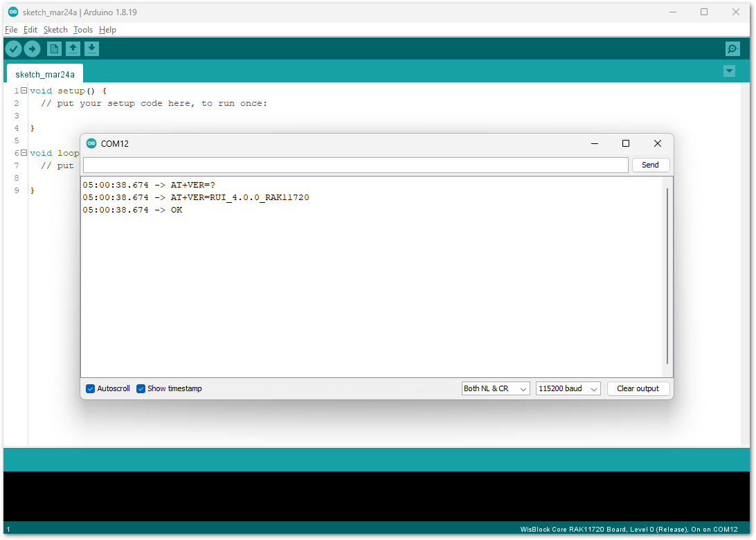This screenshot has width=756, height=540.
Task: Click the COM12 window title text
Action: point(115,144)
